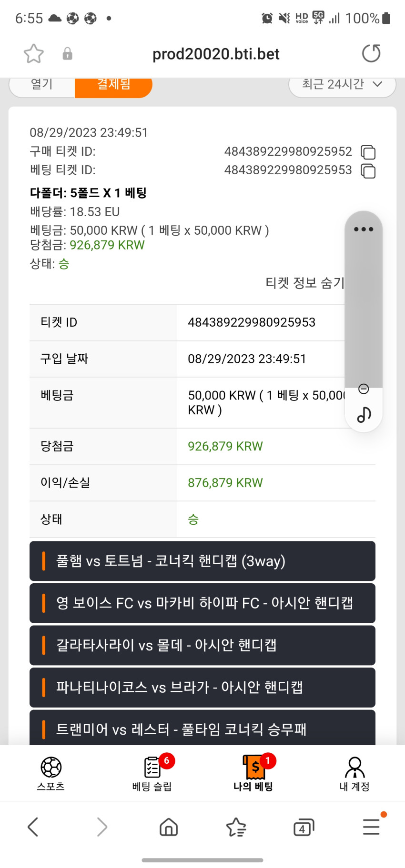Screen dimensions: 405x868
Task: Open 내 계정 account icon
Action: click(354, 774)
